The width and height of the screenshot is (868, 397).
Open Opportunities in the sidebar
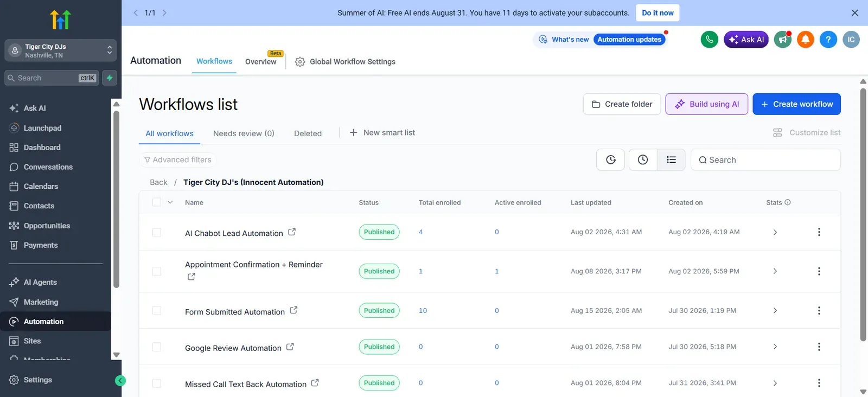click(47, 226)
